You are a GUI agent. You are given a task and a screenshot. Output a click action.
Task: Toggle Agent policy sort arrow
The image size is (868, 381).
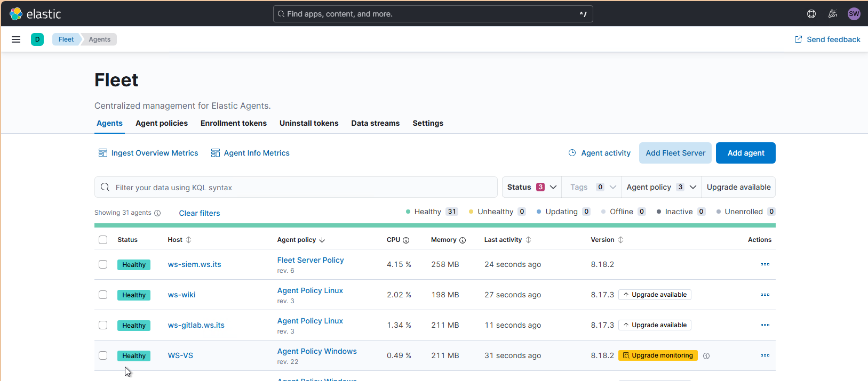(322, 240)
